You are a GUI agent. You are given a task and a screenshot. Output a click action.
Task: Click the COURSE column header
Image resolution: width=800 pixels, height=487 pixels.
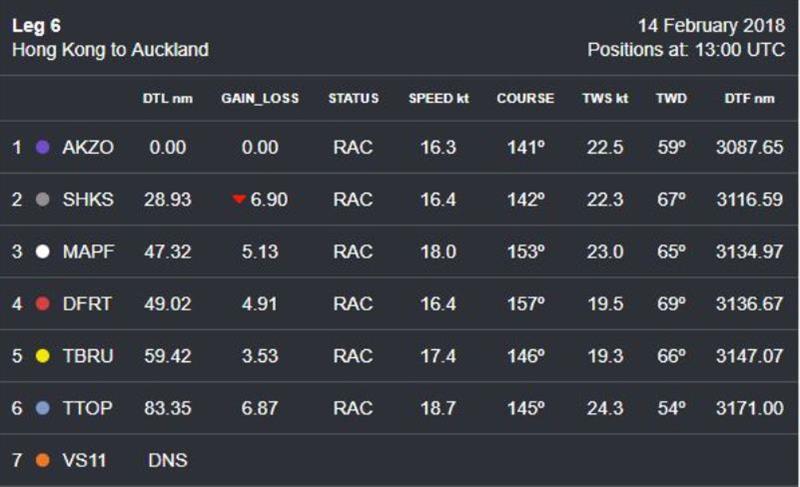[x=526, y=98]
